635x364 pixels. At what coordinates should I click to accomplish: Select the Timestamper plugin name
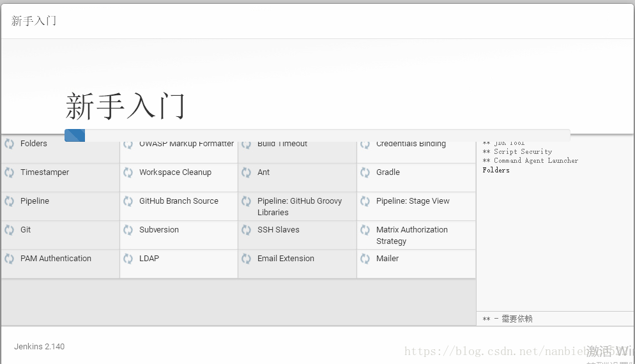45,172
